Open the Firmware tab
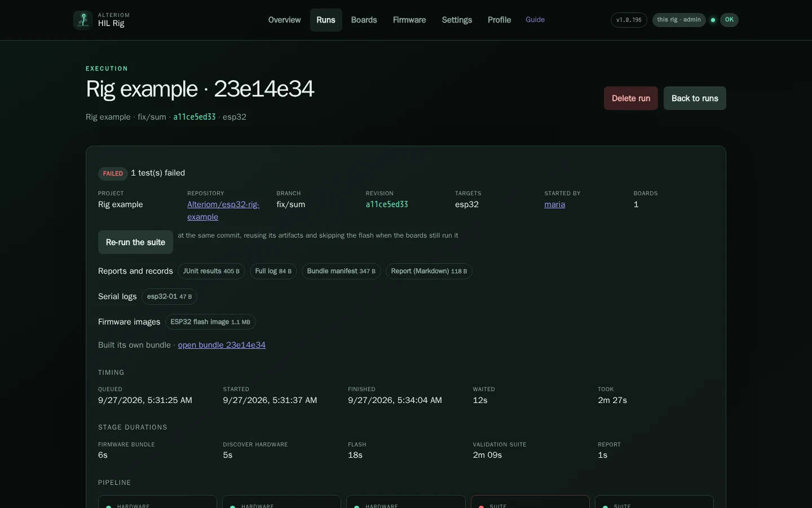 (409, 20)
